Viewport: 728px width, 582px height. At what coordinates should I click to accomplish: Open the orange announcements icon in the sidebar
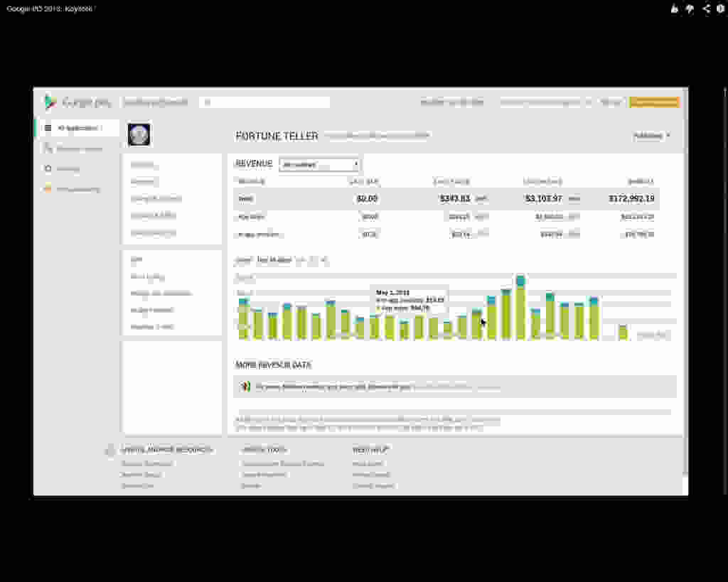pyautogui.click(x=48, y=188)
